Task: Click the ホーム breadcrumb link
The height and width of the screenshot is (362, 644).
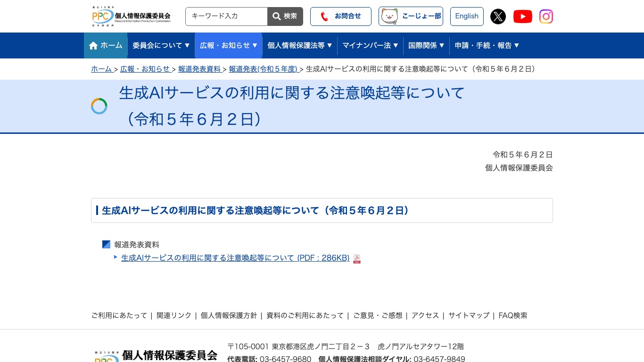Action: [101, 69]
